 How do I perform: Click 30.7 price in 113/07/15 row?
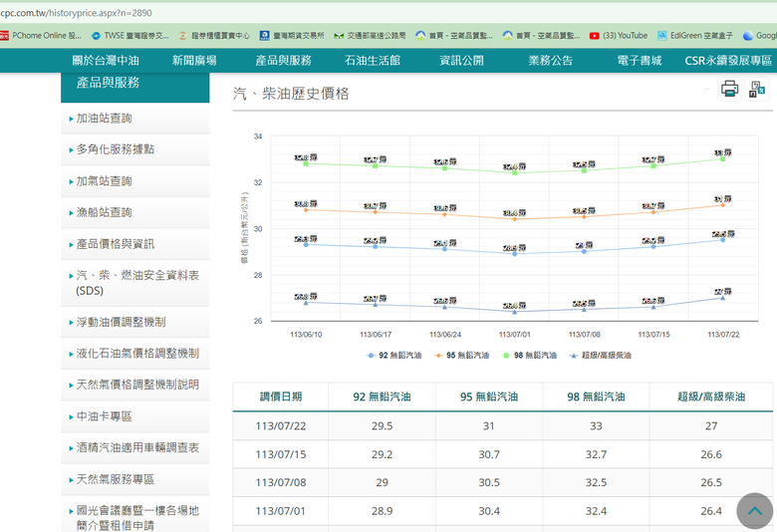488,454
